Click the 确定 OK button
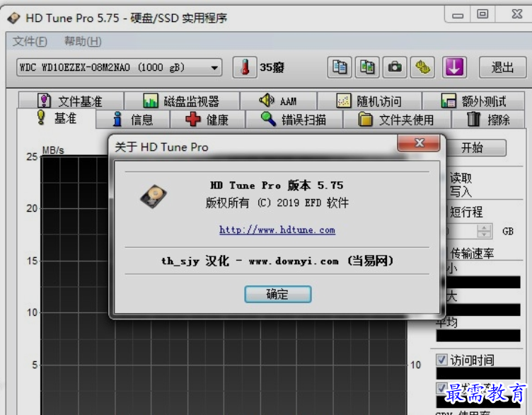This screenshot has width=532, height=415. point(277,294)
